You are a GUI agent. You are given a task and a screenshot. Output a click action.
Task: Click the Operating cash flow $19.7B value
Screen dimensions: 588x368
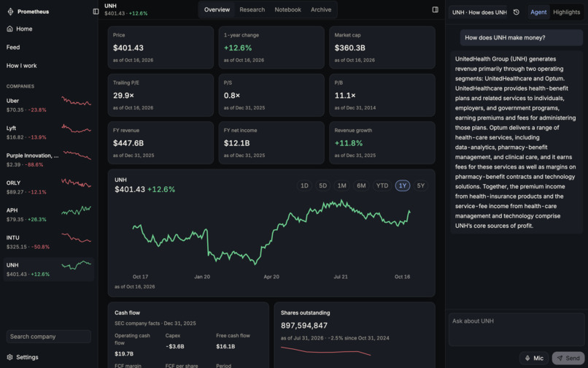[x=124, y=353]
